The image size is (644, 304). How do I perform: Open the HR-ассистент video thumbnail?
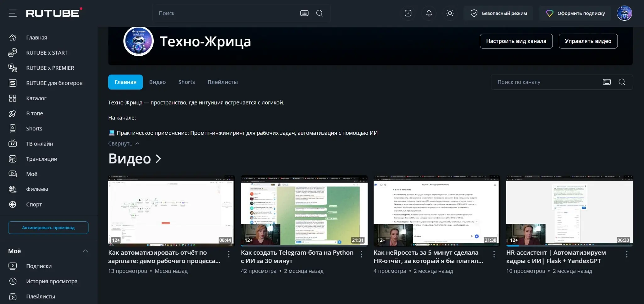[569, 211]
